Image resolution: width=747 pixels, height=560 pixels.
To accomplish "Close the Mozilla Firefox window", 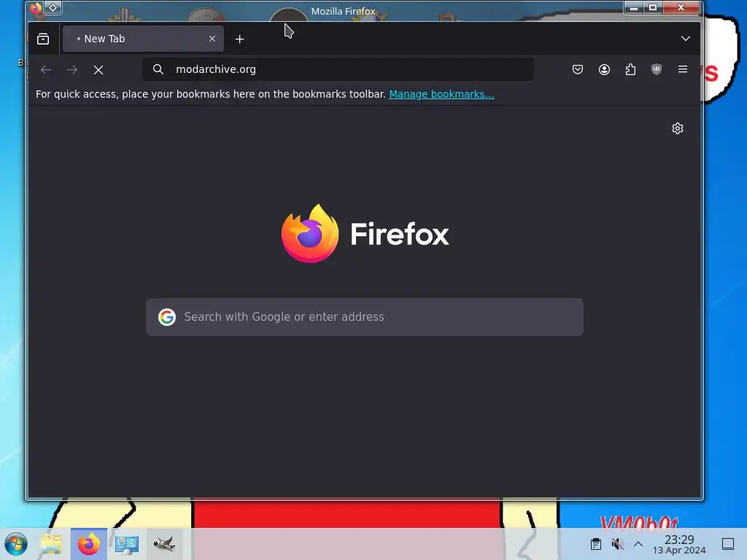I will [x=681, y=7].
